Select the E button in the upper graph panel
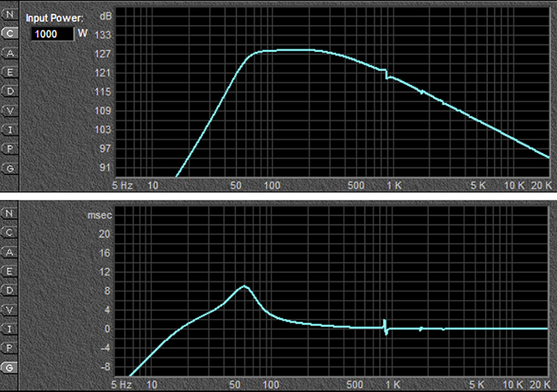The image size is (557, 392). 9,72
